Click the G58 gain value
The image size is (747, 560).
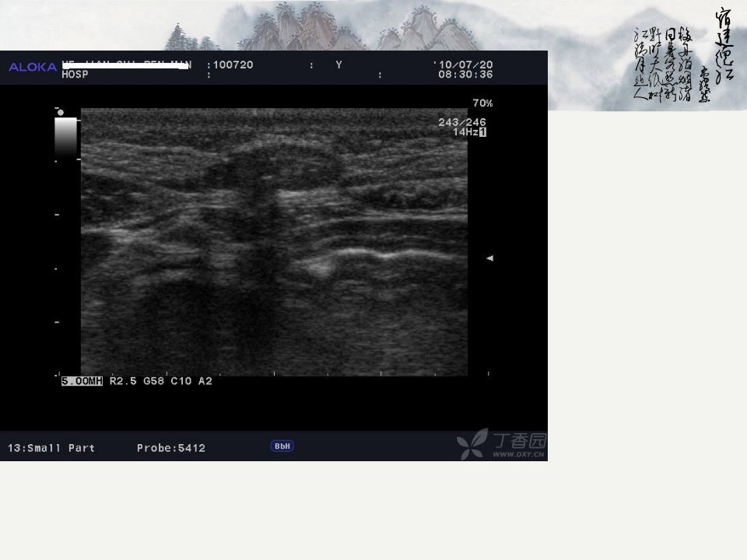[x=153, y=381]
